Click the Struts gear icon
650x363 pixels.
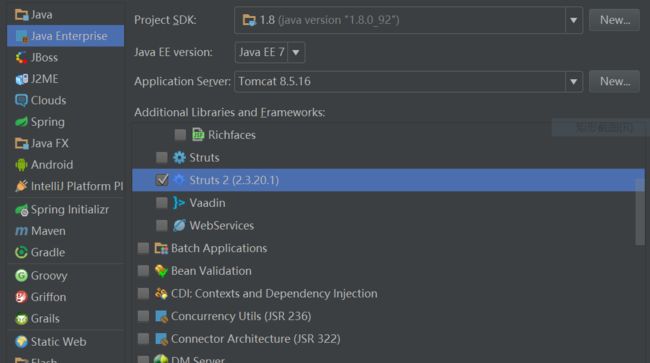(x=179, y=157)
